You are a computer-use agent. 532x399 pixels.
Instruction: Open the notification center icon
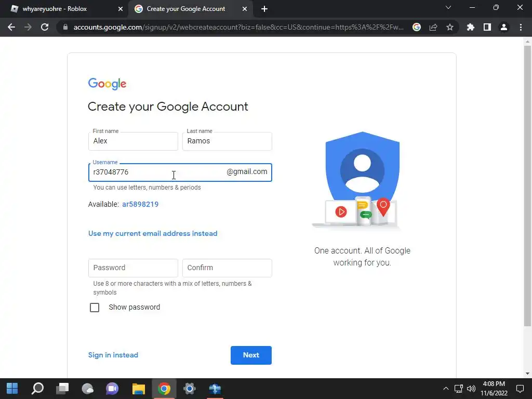click(x=520, y=389)
